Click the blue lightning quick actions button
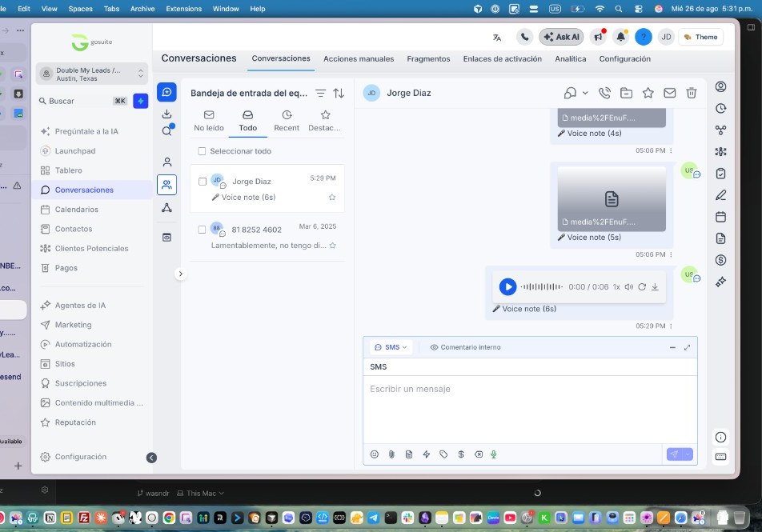The height and width of the screenshot is (532, 762). pyautogui.click(x=140, y=101)
